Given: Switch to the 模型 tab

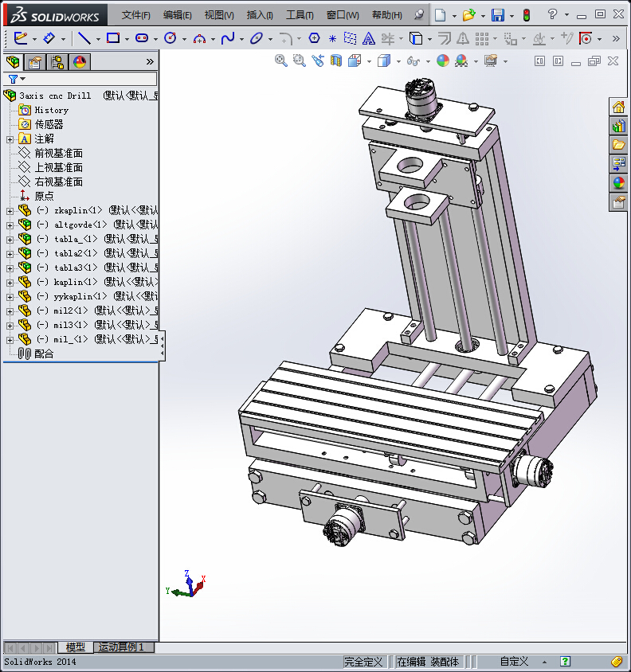Looking at the screenshot, I should (76, 647).
